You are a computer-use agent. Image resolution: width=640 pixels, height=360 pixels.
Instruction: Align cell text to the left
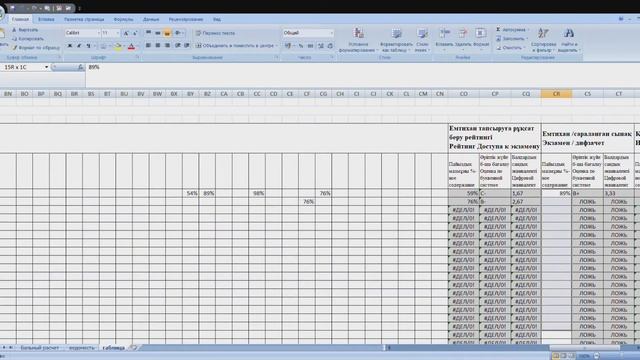point(148,46)
